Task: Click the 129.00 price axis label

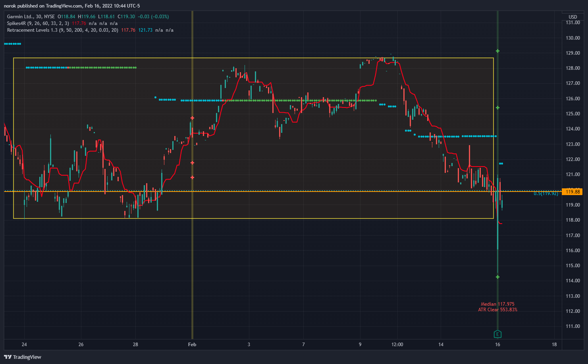Action: point(573,53)
